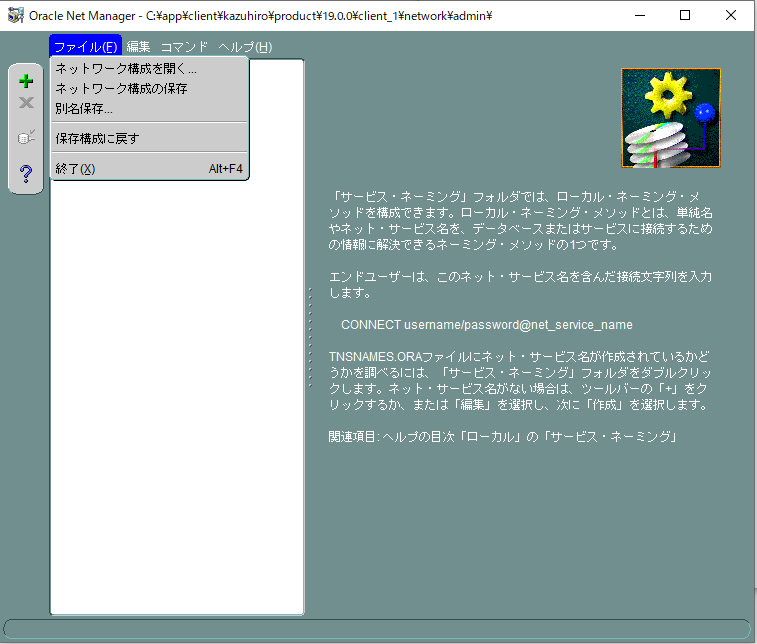The image size is (757, 644).
Task: Minimize the Oracle Net Manager window
Action: click(639, 15)
